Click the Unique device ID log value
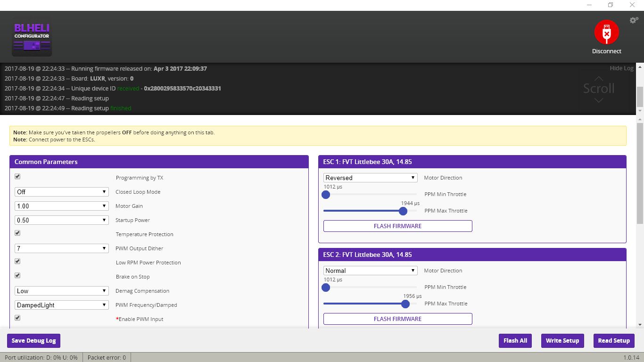 click(182, 88)
